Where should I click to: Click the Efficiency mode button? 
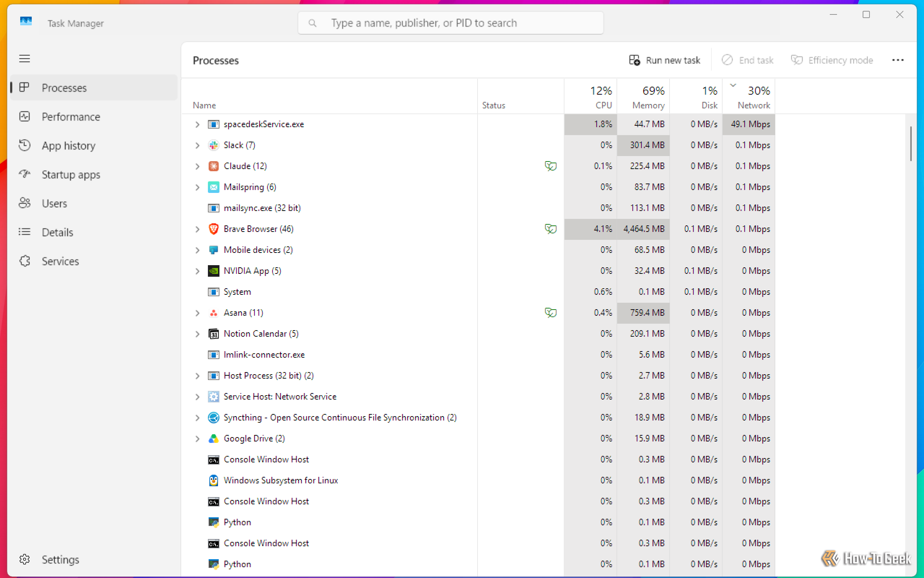coord(832,60)
